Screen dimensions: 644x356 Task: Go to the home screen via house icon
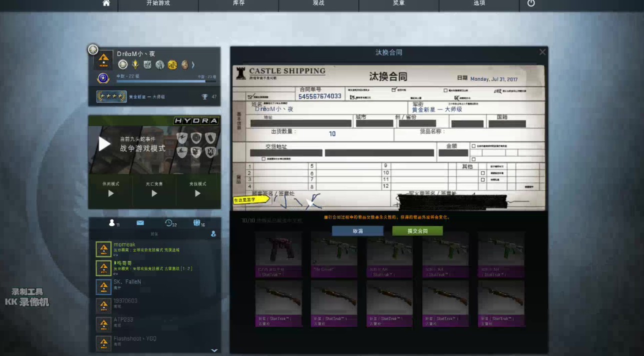point(106,3)
